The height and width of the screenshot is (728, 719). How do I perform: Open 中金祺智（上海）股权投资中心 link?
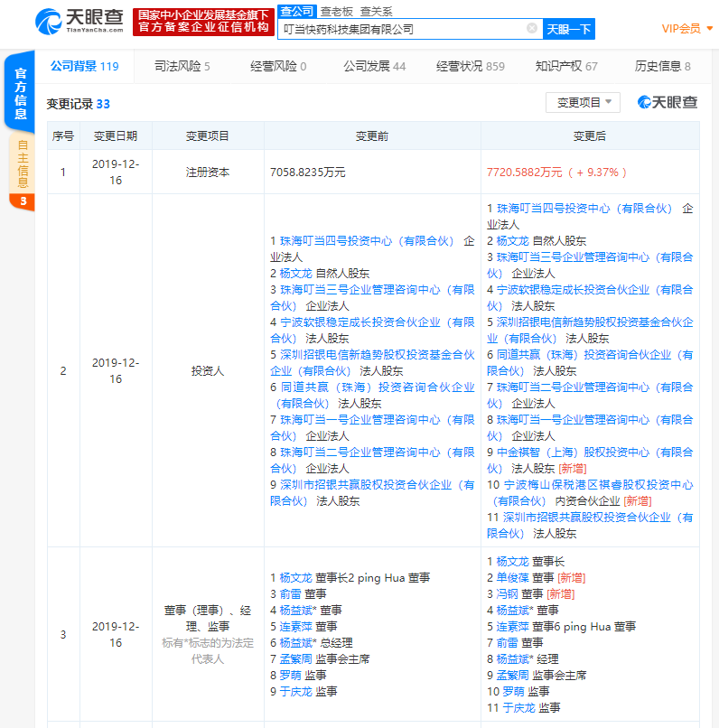[x=573, y=453]
